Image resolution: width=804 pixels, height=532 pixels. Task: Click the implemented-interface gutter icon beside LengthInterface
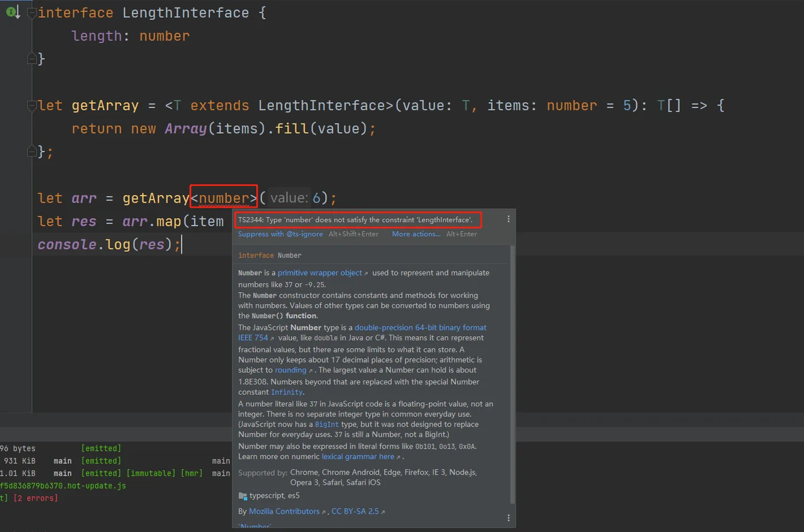(13, 11)
